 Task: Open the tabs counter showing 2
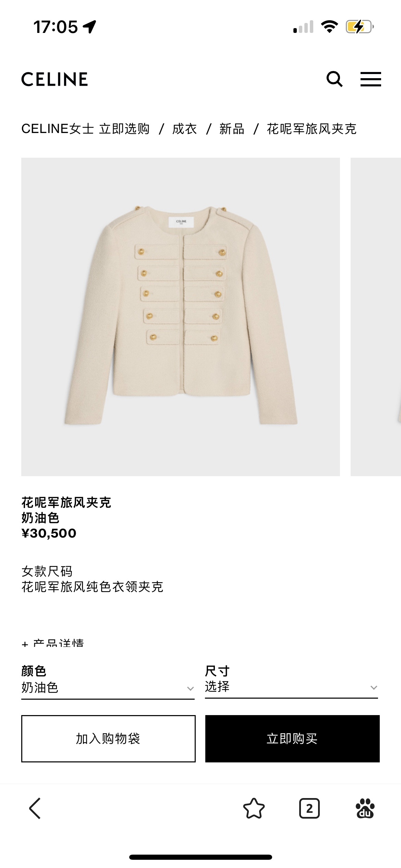309,808
